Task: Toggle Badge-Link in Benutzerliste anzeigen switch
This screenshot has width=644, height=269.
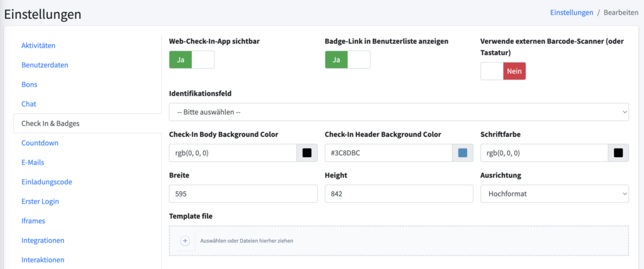Action: pos(347,60)
